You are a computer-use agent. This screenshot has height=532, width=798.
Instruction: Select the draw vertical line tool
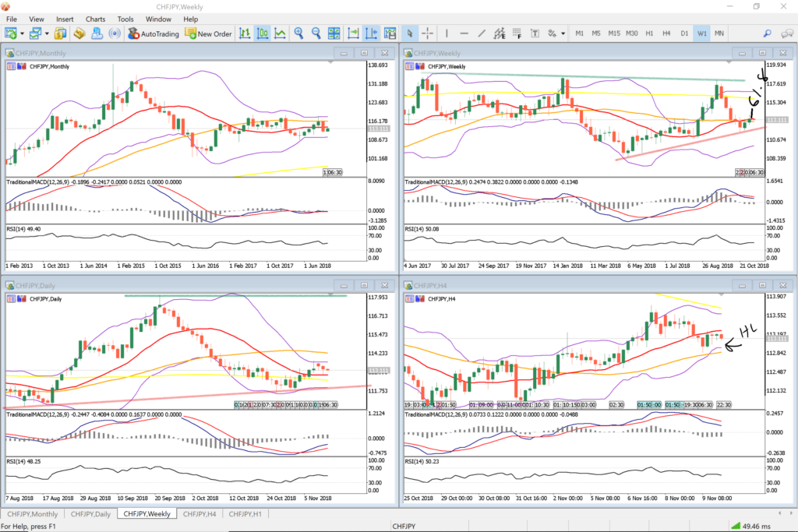pyautogui.click(x=447, y=33)
